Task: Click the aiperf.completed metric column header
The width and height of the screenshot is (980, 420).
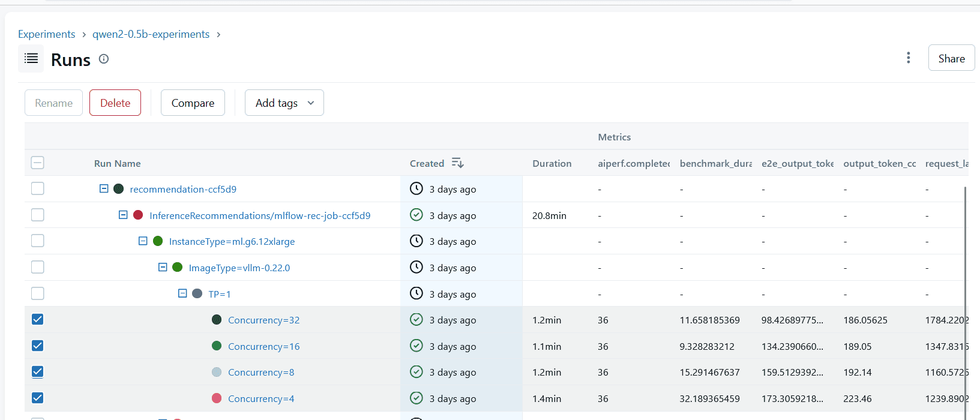Action: pos(634,163)
